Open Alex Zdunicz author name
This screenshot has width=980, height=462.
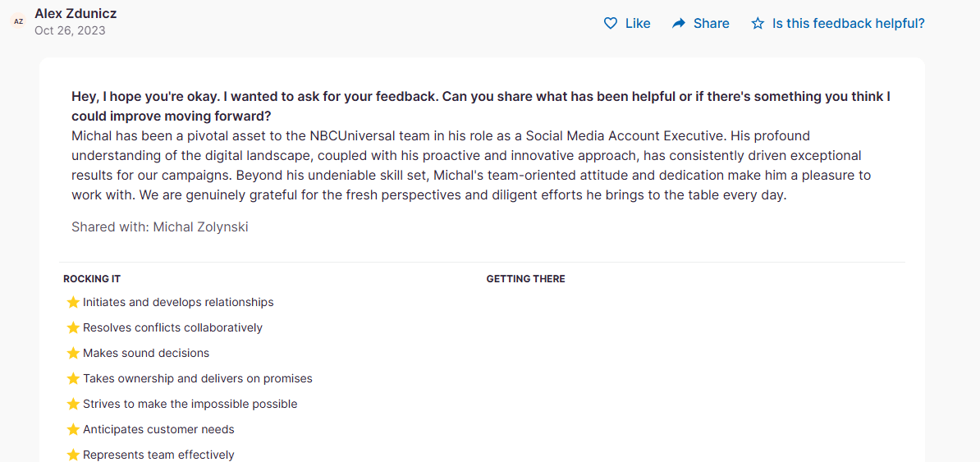coord(75,14)
